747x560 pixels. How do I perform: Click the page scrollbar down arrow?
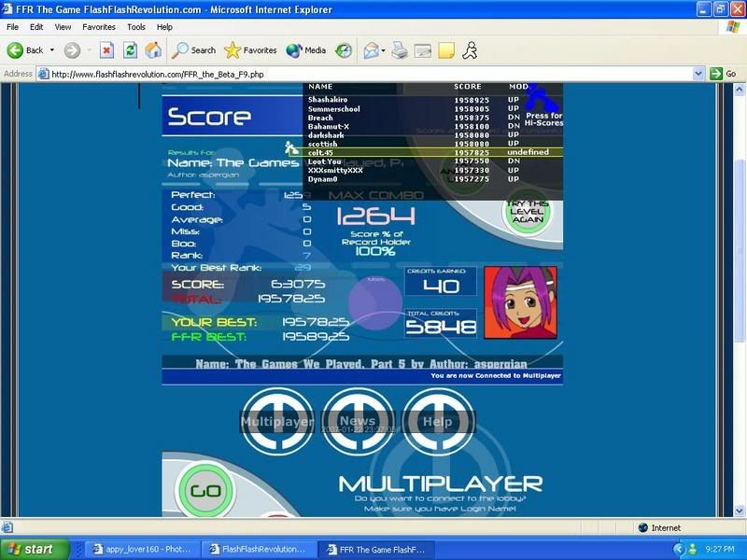[740, 511]
